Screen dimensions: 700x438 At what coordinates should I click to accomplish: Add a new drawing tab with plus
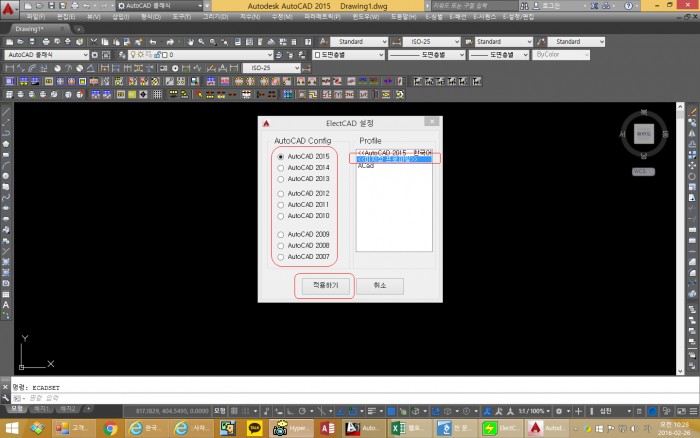79,29
